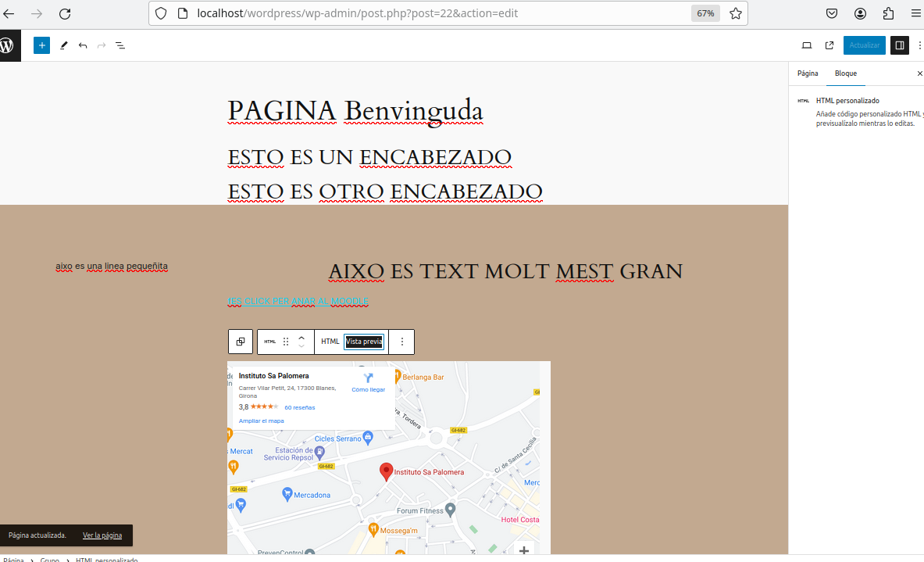Switch to the Página tab

(x=808, y=73)
